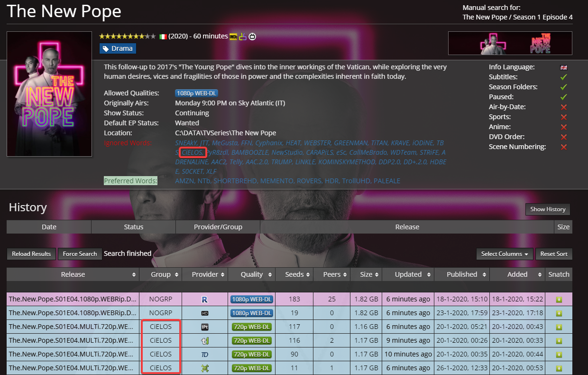Click the "10 minutes ago" updated cell
Screen dimensions: 588x375
pos(408,355)
